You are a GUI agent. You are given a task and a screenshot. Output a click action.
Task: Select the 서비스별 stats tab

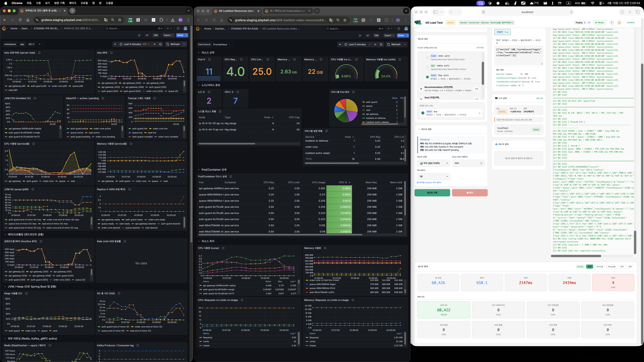pyautogui.click(x=599, y=267)
